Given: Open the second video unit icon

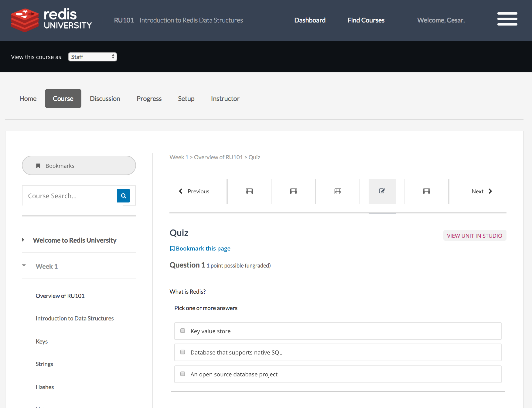Looking at the screenshot, I should tap(294, 191).
